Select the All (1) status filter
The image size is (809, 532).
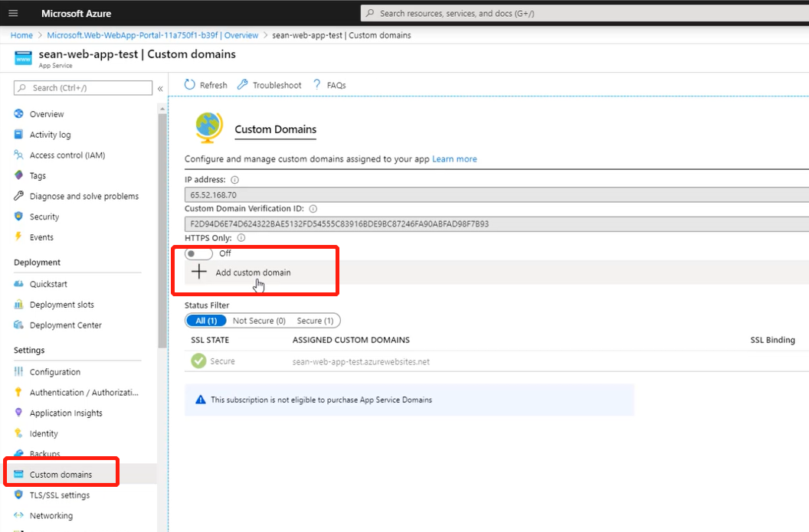pos(206,321)
